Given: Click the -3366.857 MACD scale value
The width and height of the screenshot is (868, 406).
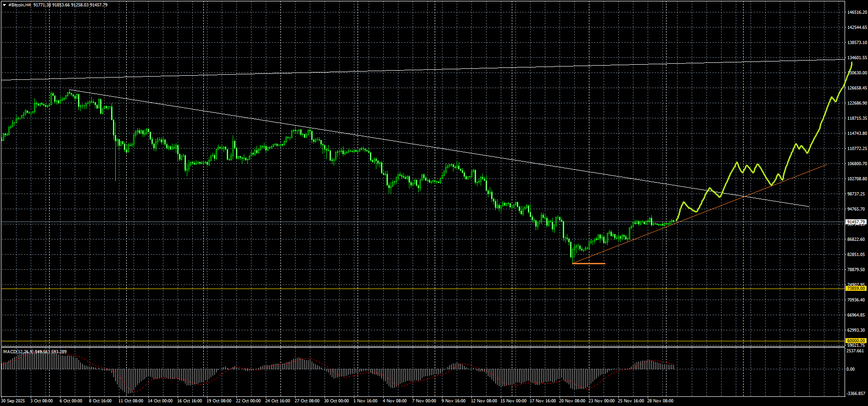Looking at the screenshot, I should pos(856,394).
